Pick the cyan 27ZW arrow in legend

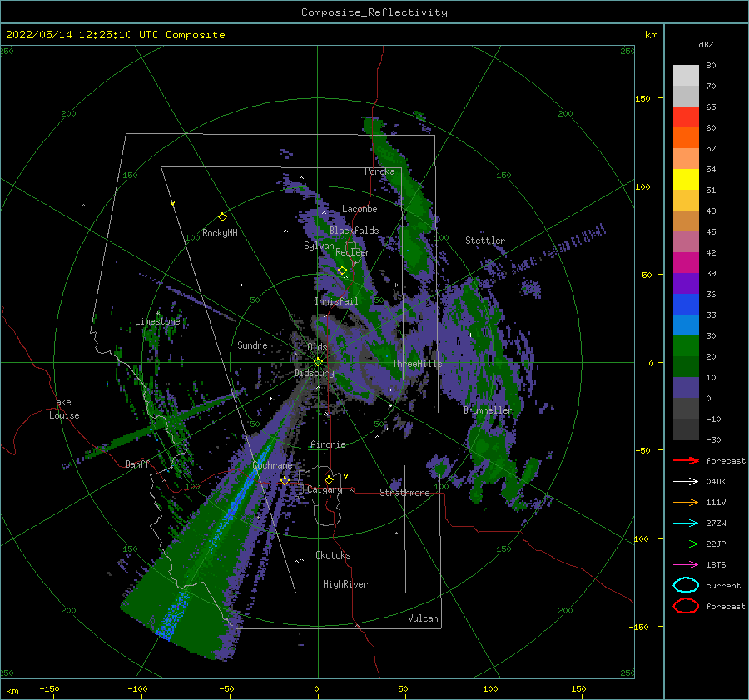(x=686, y=524)
